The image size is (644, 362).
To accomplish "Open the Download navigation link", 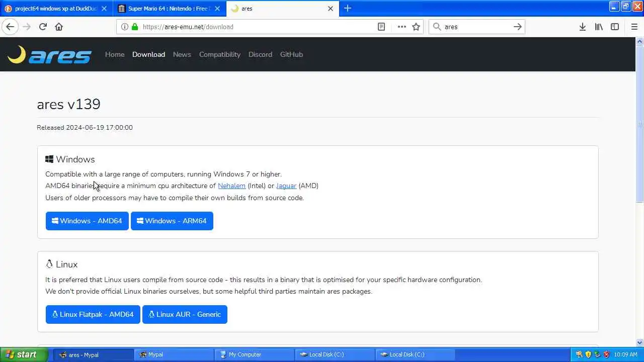I will (x=148, y=54).
